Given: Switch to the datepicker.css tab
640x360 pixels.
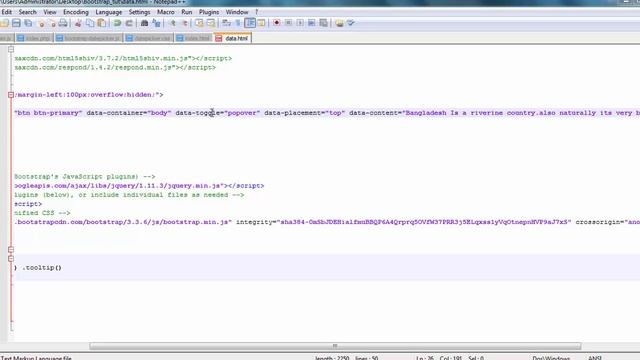Looking at the screenshot, I should [148, 38].
